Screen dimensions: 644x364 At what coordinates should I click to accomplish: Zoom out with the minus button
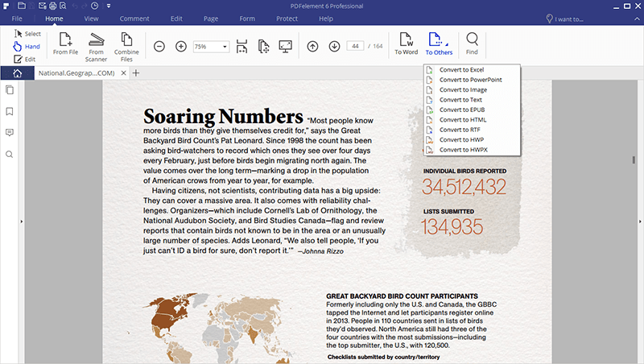click(159, 47)
